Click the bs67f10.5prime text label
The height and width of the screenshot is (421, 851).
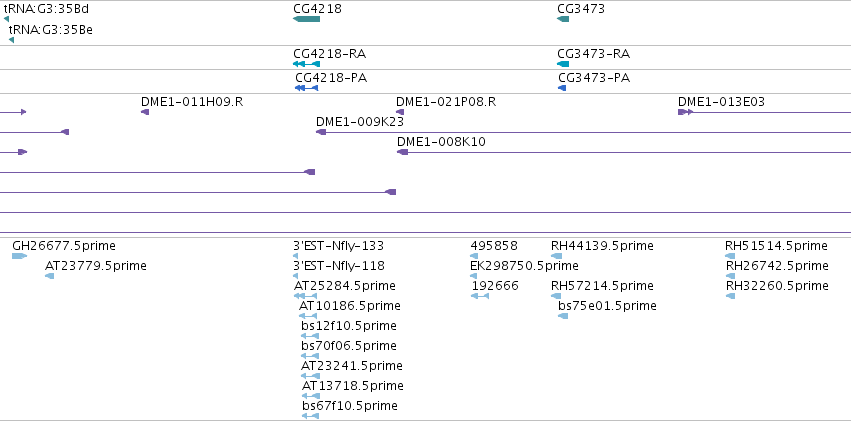pyautogui.click(x=350, y=407)
